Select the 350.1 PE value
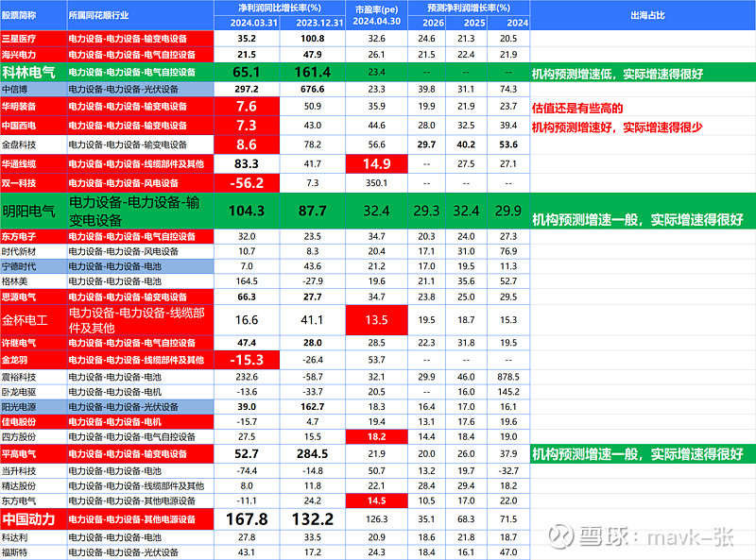This screenshot has width=756, height=560. (376, 183)
